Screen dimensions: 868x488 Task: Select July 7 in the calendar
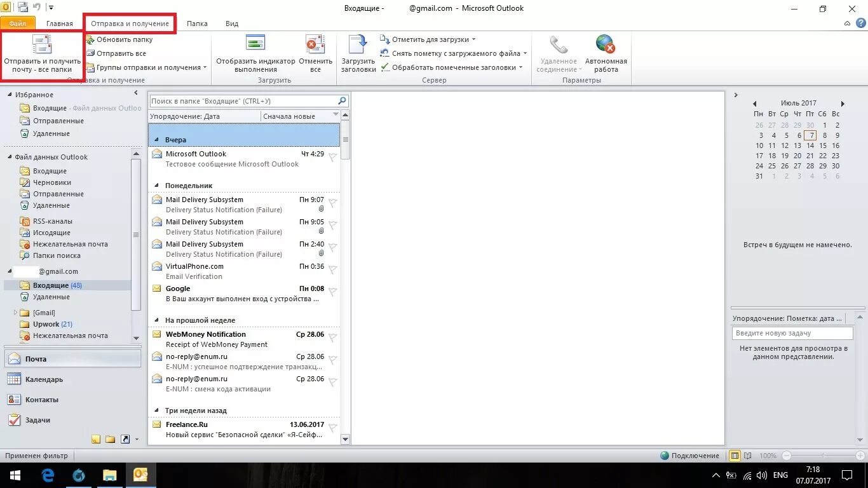[x=810, y=135]
